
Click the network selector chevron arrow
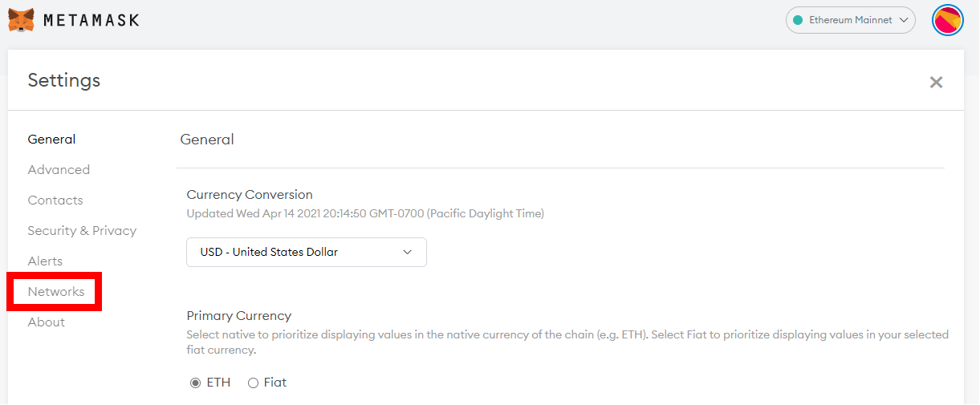[903, 20]
